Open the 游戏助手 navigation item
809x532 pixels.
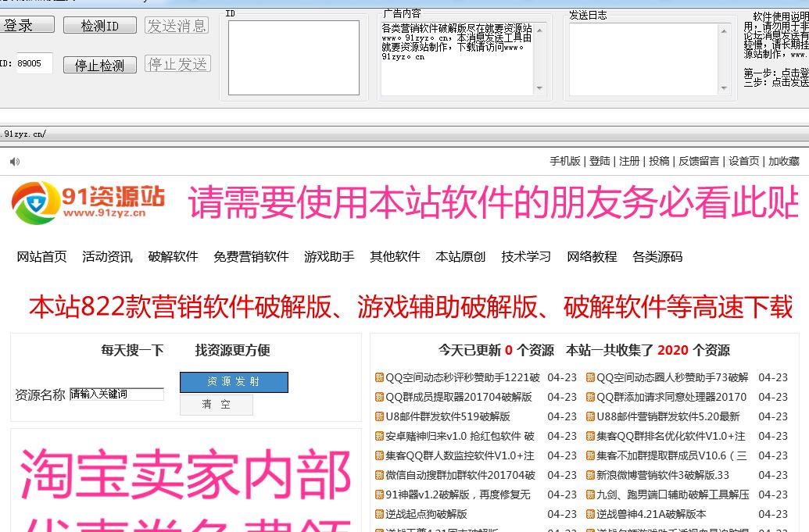click(329, 256)
